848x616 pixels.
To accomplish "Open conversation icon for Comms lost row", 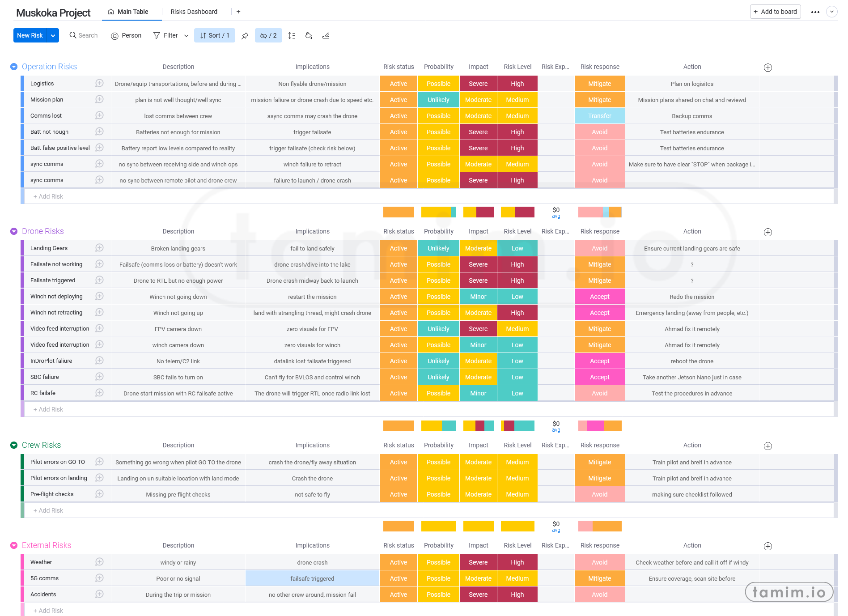I will 99,115.
